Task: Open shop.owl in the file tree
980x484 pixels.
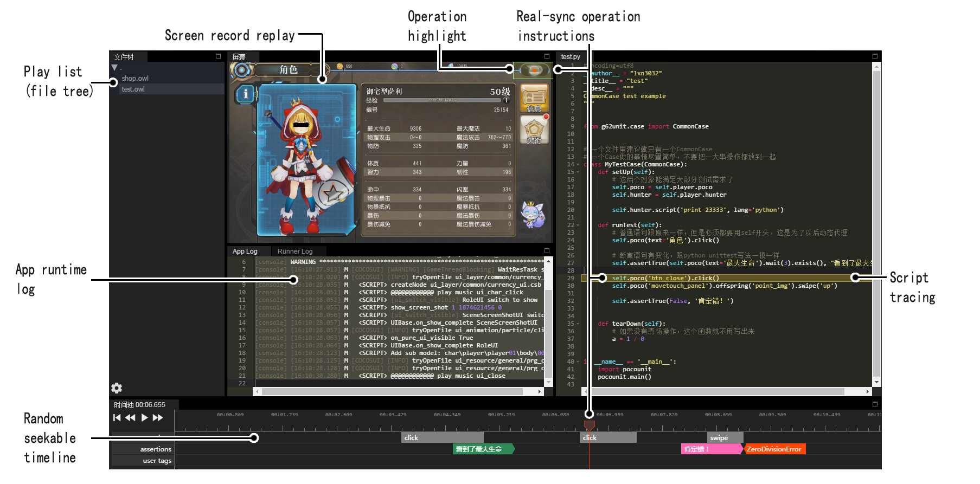Action: click(135, 79)
